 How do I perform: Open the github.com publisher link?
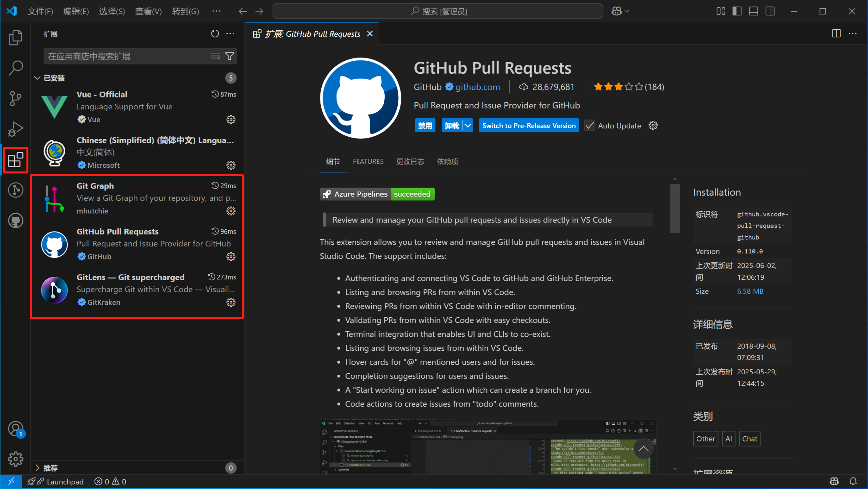[x=477, y=87]
